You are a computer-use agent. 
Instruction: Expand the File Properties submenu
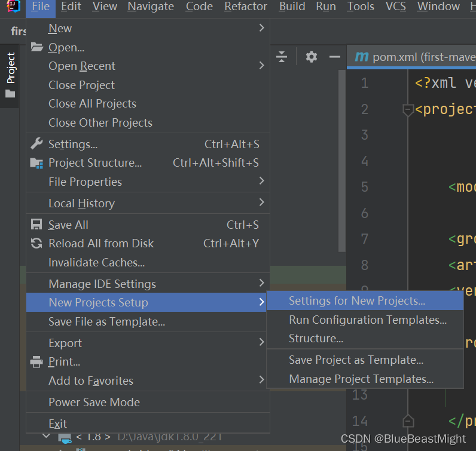pyautogui.click(x=148, y=182)
